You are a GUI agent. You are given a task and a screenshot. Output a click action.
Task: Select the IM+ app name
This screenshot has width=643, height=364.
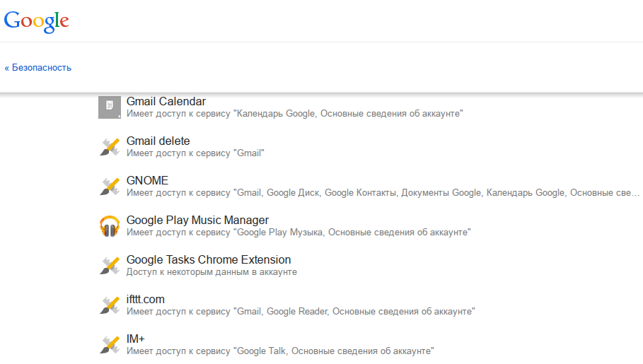pyautogui.click(x=136, y=339)
